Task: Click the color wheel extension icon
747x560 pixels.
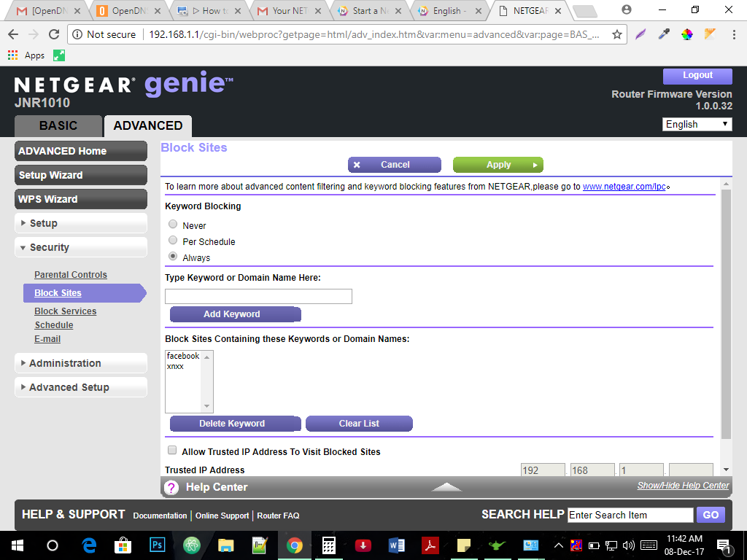Action: click(x=686, y=34)
